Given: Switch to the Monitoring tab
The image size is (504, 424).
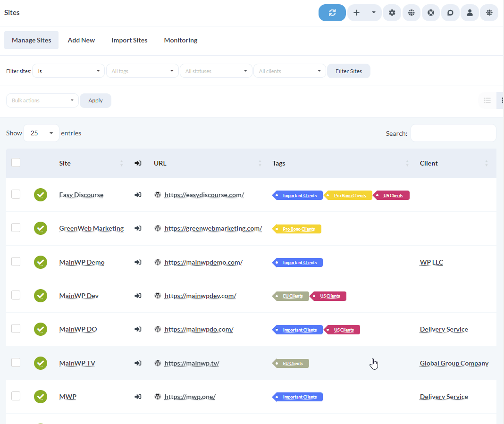Looking at the screenshot, I should [180, 40].
